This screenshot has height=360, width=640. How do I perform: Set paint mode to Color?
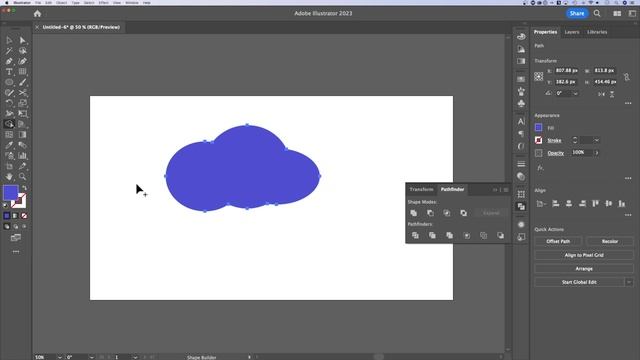pyautogui.click(x=7, y=216)
